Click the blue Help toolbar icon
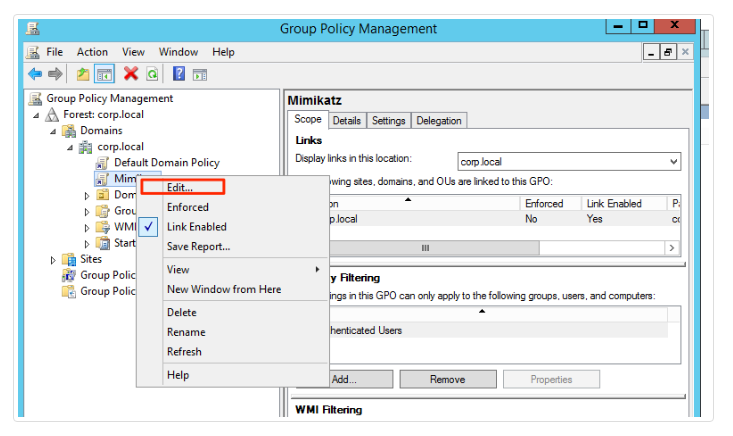The image size is (733, 436). (x=179, y=74)
